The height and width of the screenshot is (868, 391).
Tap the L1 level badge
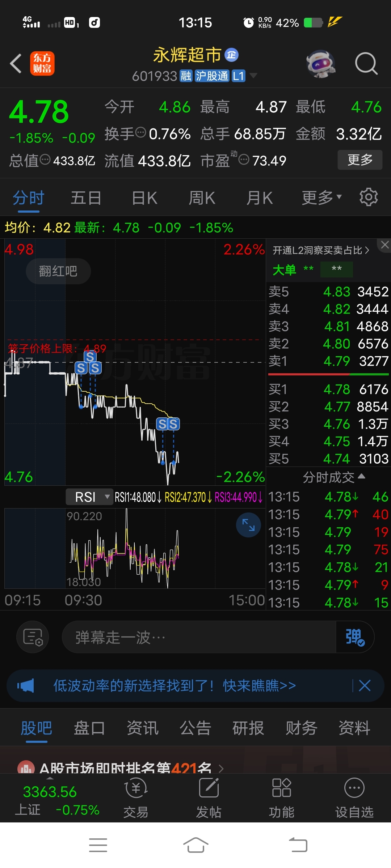(x=238, y=76)
